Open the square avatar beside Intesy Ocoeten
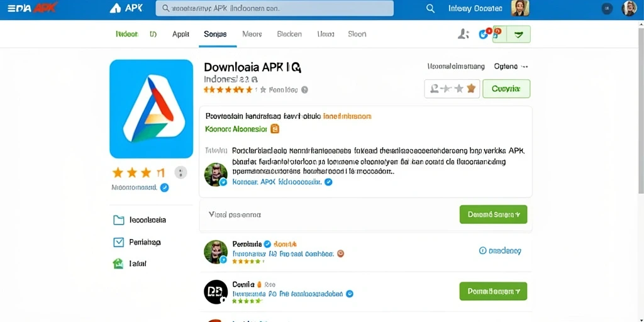Viewport: 644px width, 322px height. [520, 8]
